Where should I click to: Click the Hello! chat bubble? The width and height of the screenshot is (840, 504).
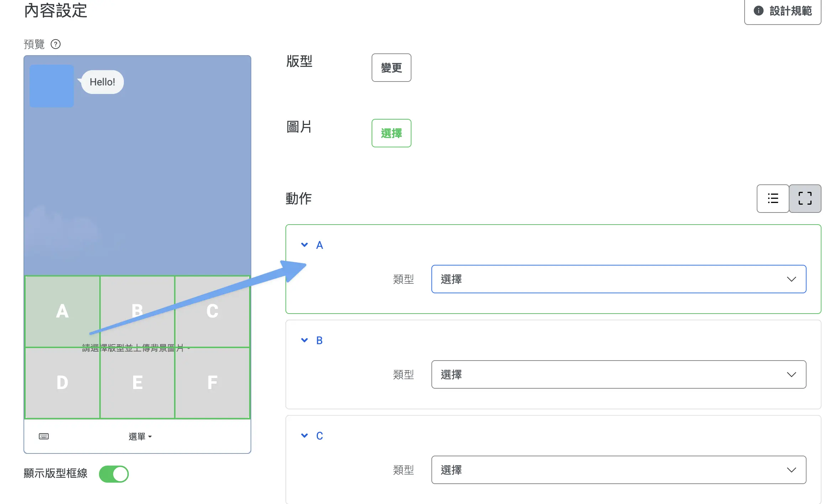tap(103, 82)
